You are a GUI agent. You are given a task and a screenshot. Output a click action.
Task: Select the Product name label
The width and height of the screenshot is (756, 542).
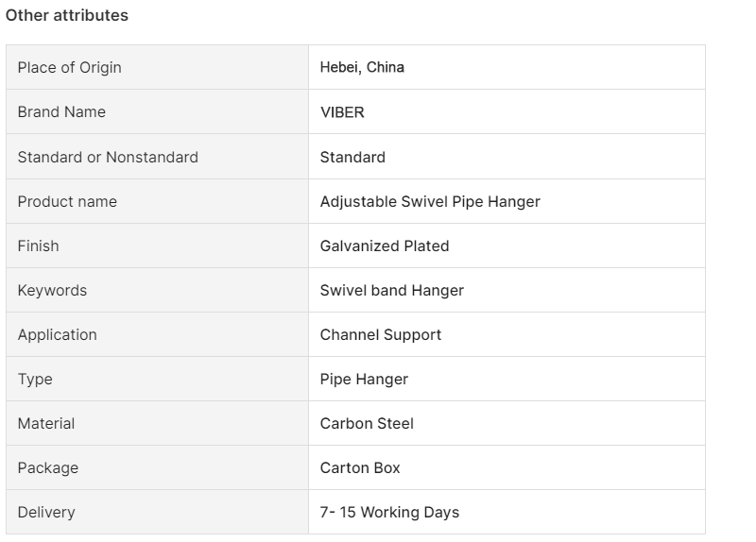click(x=67, y=201)
